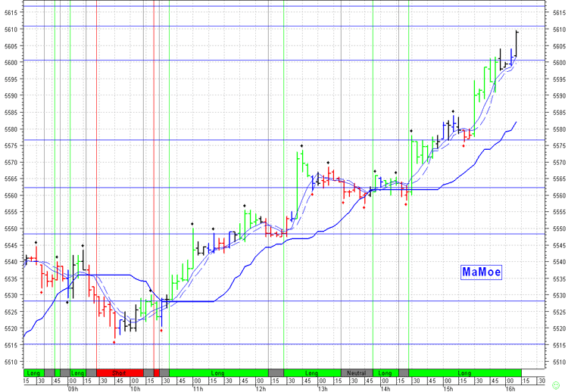568x392 pixels.
Task: Click 5580 on the right price axis
Action: tap(560, 129)
